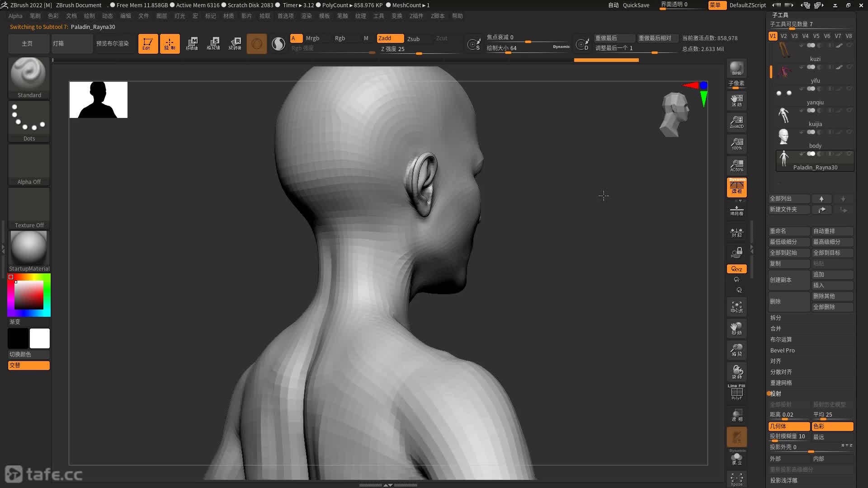Click the Move view icon on right shelf
868x488 pixels.
tap(736, 328)
